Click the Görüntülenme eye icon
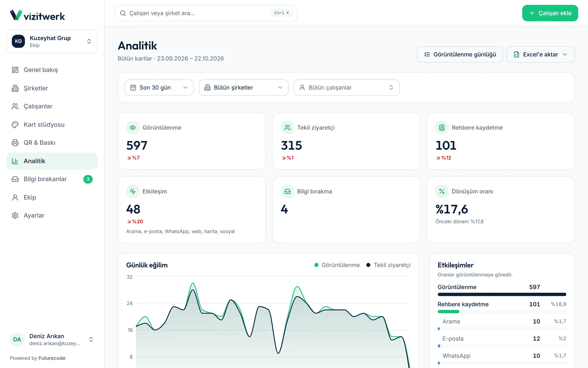This screenshot has height=368, width=588. click(133, 128)
